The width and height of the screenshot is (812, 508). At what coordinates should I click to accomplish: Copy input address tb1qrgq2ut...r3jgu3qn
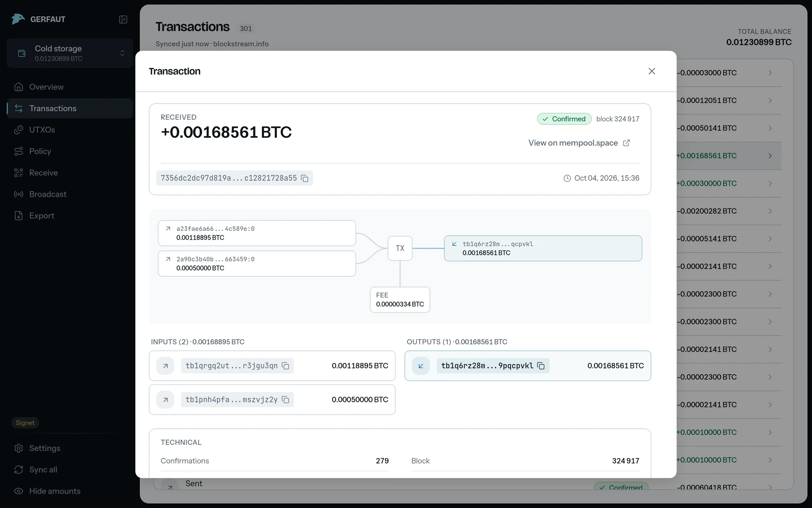pos(285,366)
